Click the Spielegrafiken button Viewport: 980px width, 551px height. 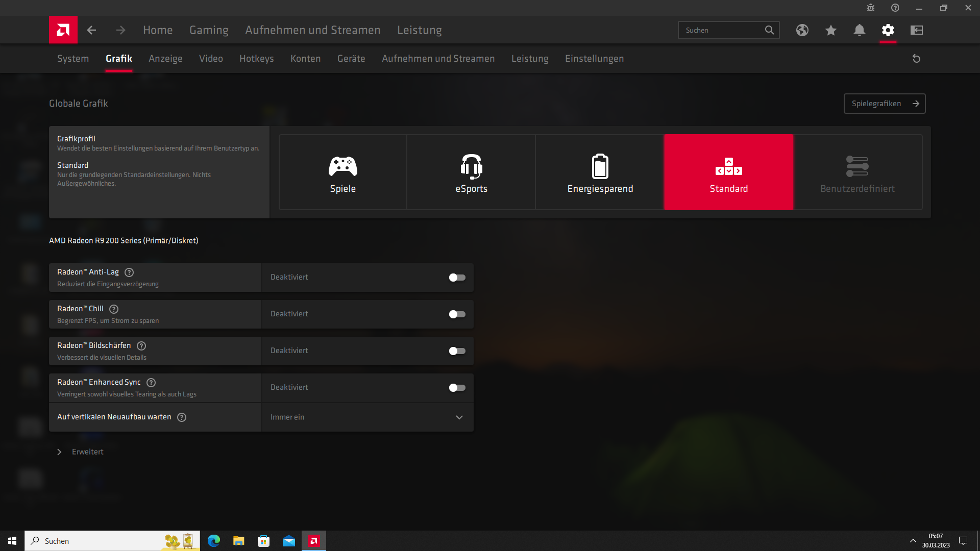(885, 104)
